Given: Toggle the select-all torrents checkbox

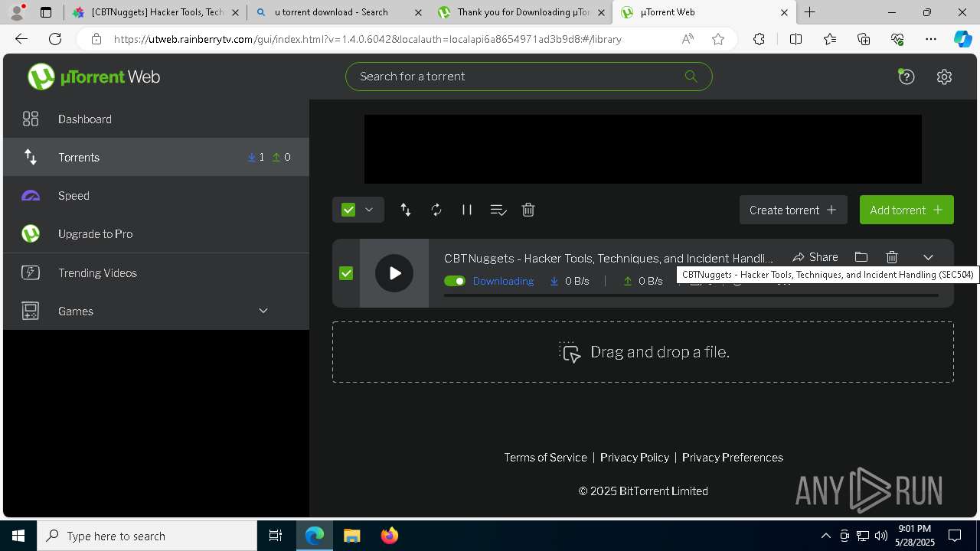Looking at the screenshot, I should click(x=348, y=210).
